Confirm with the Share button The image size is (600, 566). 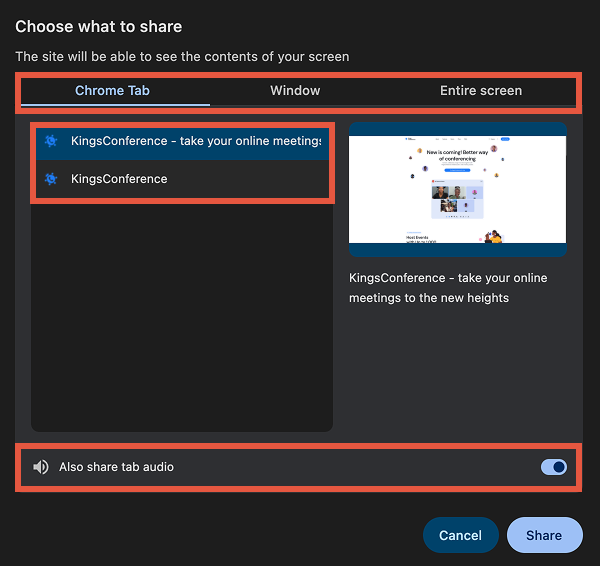click(x=544, y=535)
